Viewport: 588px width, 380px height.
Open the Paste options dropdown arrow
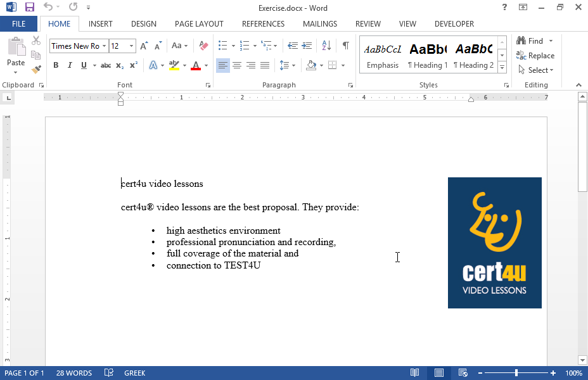[16, 72]
